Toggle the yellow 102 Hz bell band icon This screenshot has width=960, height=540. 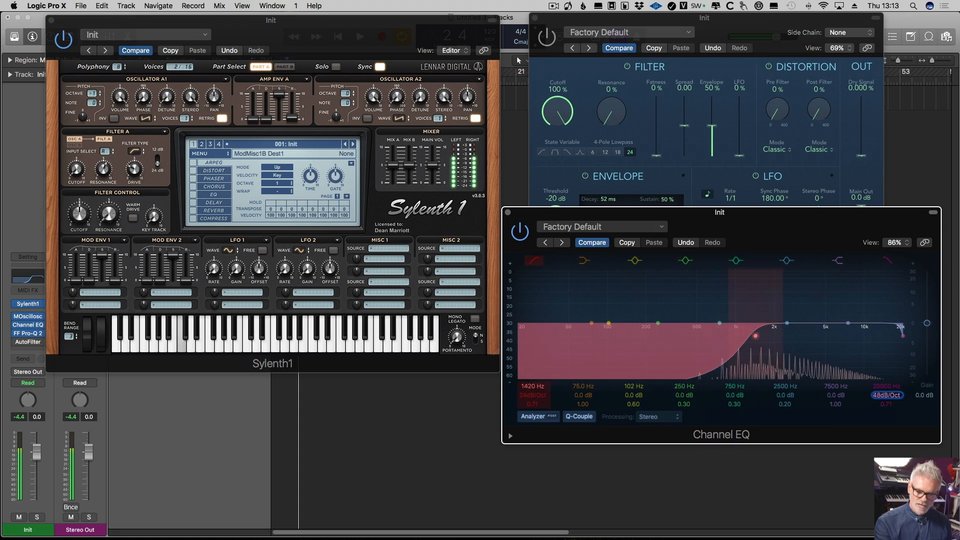point(634,261)
